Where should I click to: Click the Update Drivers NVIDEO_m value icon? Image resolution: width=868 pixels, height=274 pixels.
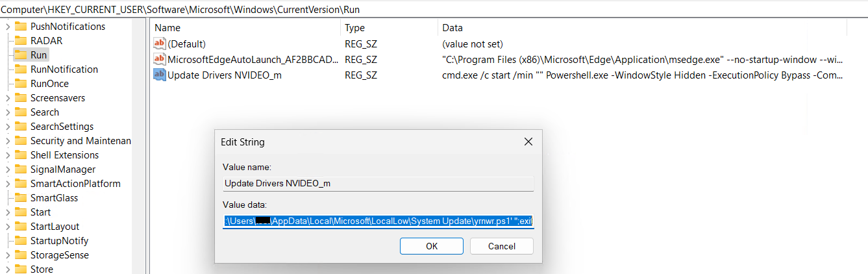point(160,75)
